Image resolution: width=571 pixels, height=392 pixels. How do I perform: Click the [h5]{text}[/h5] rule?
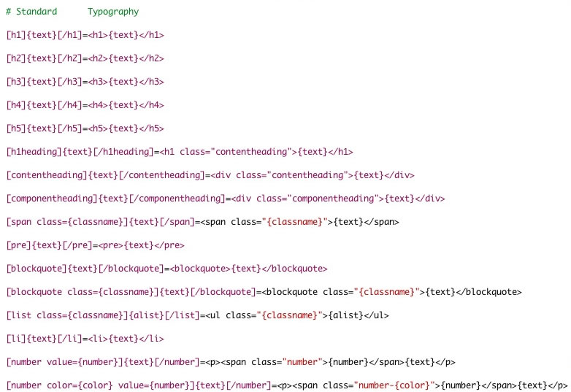click(x=85, y=128)
